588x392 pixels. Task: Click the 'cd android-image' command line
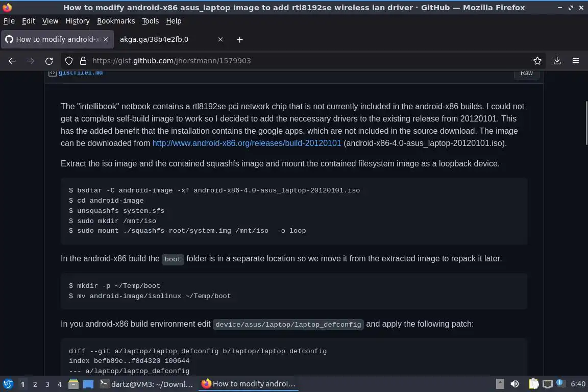point(106,201)
